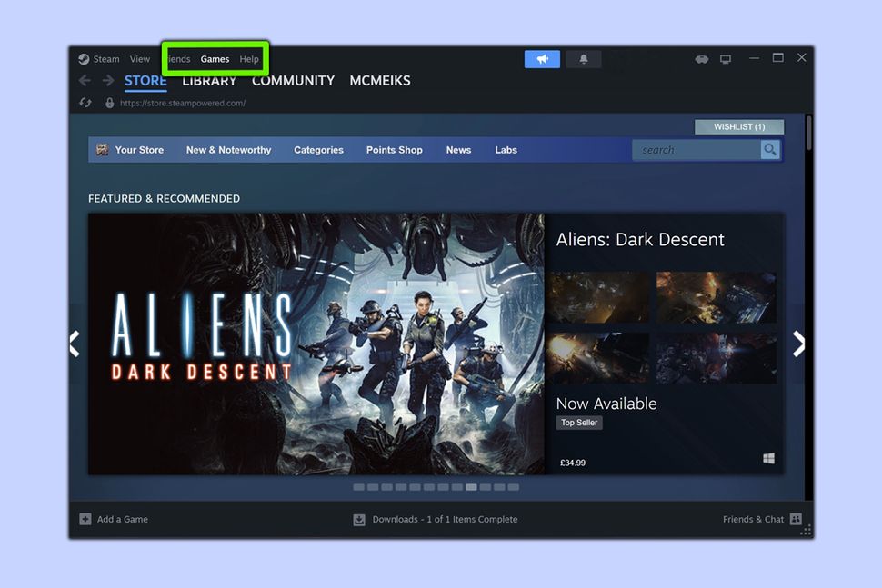The width and height of the screenshot is (882, 588).
Task: Click the search magnifying glass icon
Action: point(769,149)
